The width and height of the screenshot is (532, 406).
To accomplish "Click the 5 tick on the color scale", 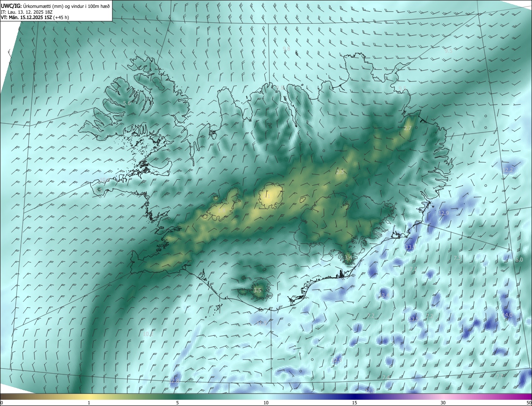I will point(177,403).
